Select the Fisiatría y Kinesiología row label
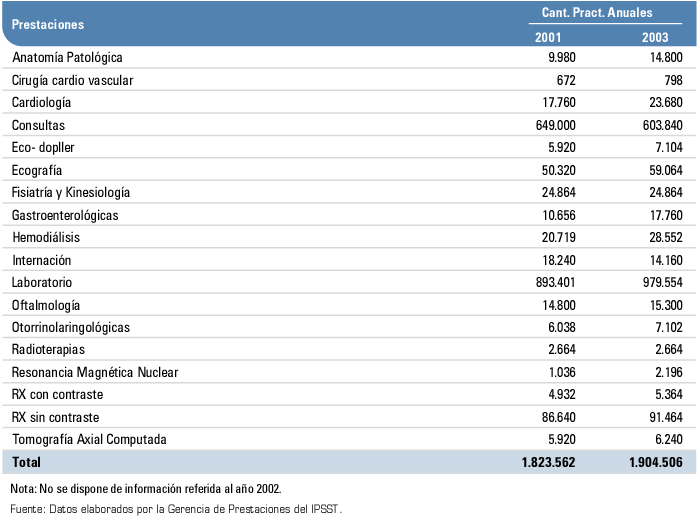The height and width of the screenshot is (519, 698). [x=71, y=192]
